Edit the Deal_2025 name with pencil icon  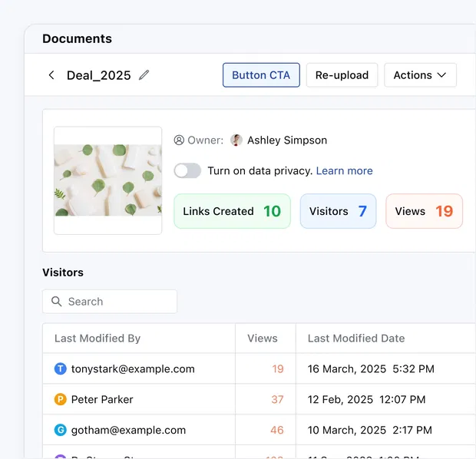[x=144, y=75]
